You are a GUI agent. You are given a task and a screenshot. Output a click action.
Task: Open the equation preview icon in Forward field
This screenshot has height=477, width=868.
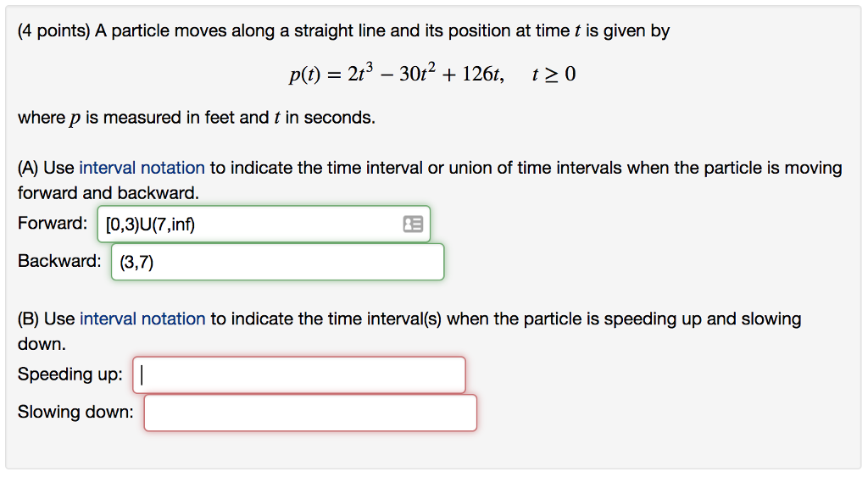(x=413, y=225)
